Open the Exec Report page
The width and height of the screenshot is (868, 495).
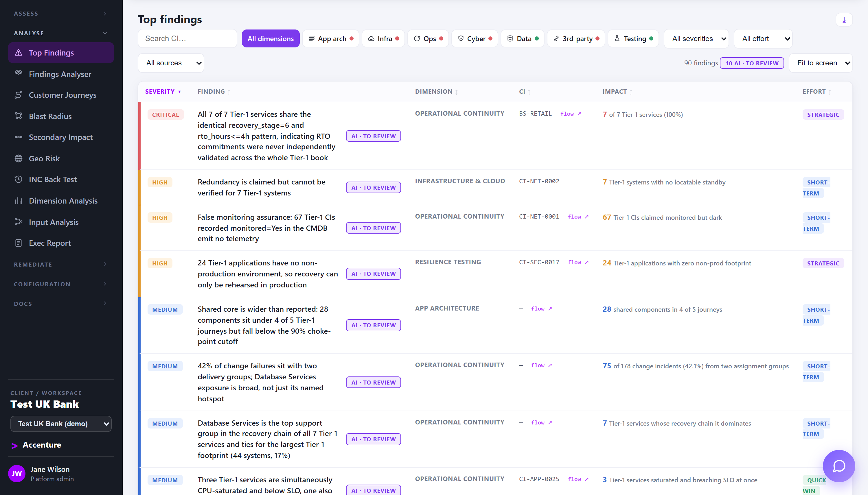[61, 243]
